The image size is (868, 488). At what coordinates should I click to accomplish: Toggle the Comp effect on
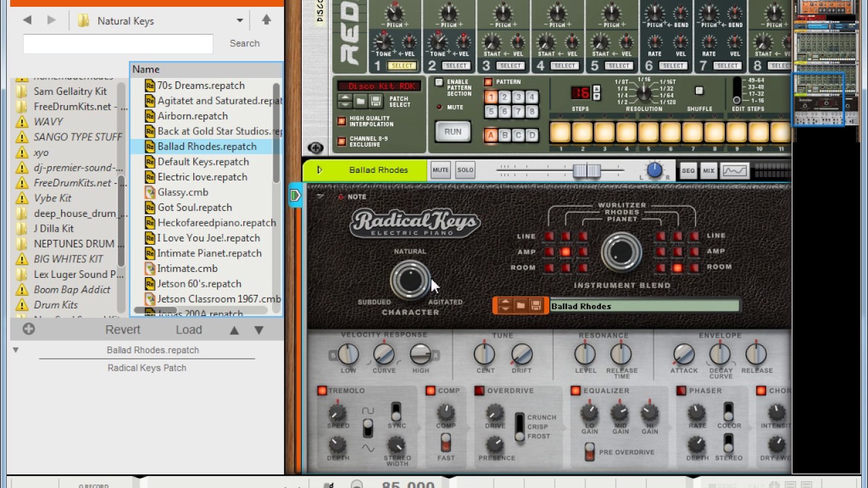click(x=431, y=391)
